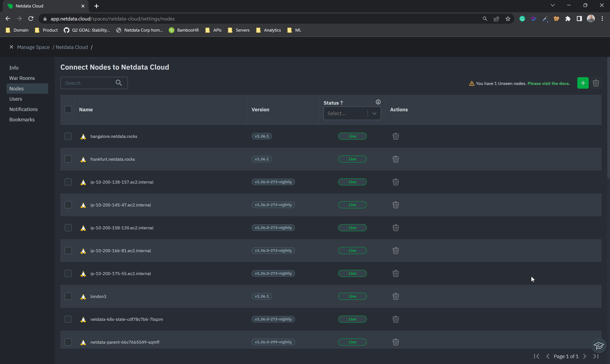Remove frankfurt.netdata.rocks with trash icon
This screenshot has height=364, width=610.
click(395, 159)
